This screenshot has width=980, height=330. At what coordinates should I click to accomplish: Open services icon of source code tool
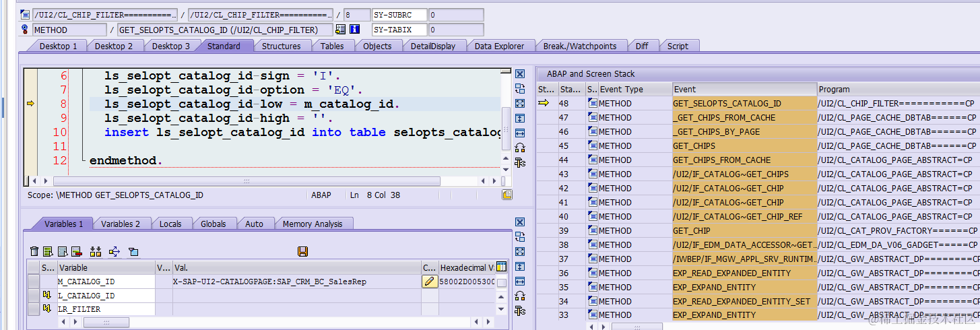tap(520, 147)
